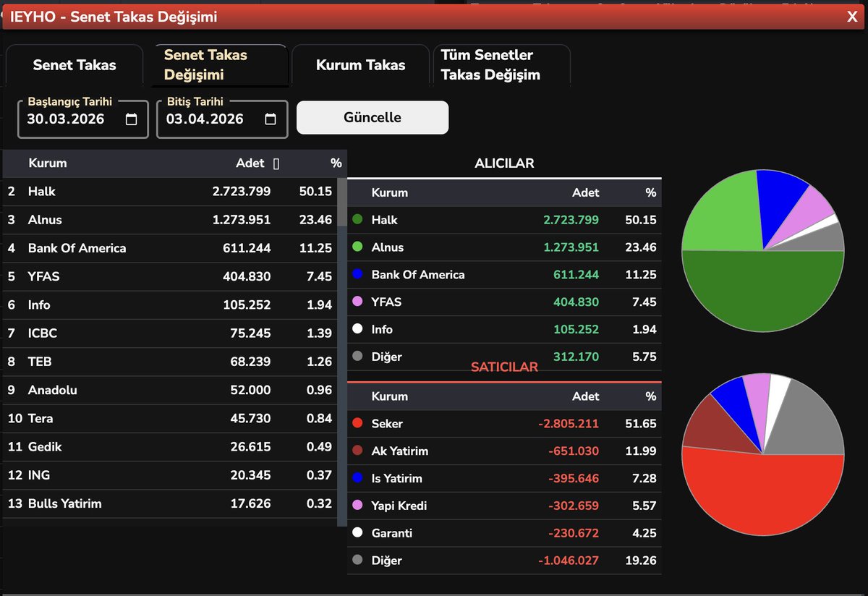Switch to the Senet Takas tab

(x=75, y=65)
